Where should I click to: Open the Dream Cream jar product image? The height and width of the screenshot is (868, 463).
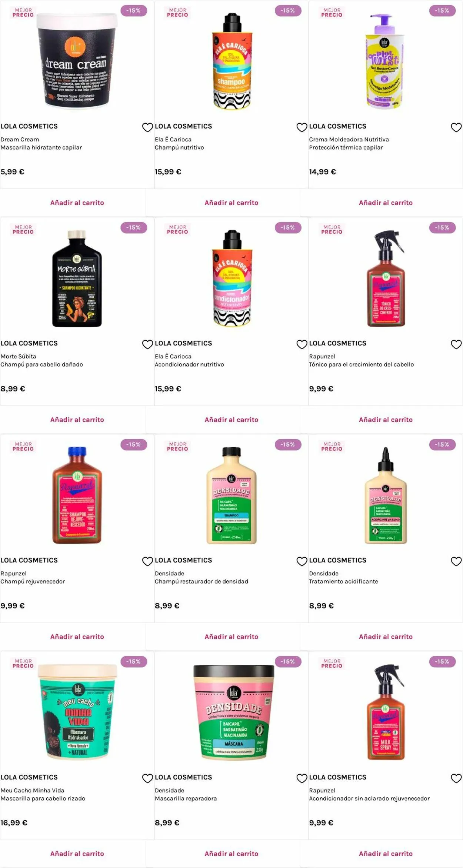pos(77,61)
